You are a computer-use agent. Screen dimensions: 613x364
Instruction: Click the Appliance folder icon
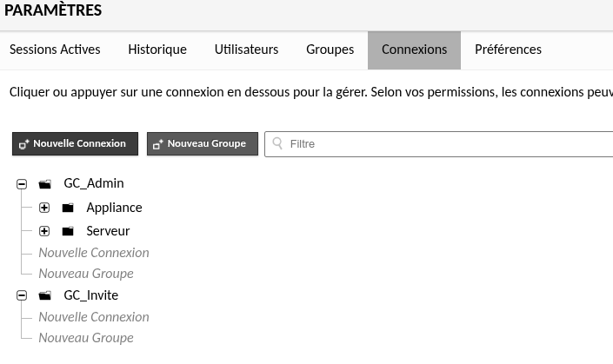click(x=68, y=208)
